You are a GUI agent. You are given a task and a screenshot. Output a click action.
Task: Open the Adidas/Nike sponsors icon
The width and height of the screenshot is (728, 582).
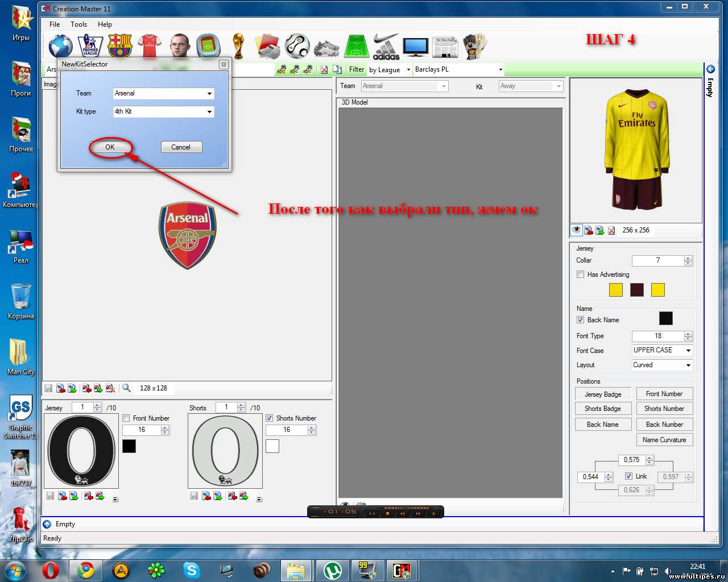386,47
